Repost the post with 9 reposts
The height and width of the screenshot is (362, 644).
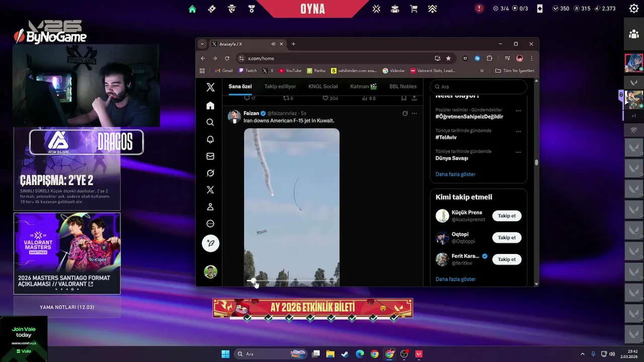(288, 98)
